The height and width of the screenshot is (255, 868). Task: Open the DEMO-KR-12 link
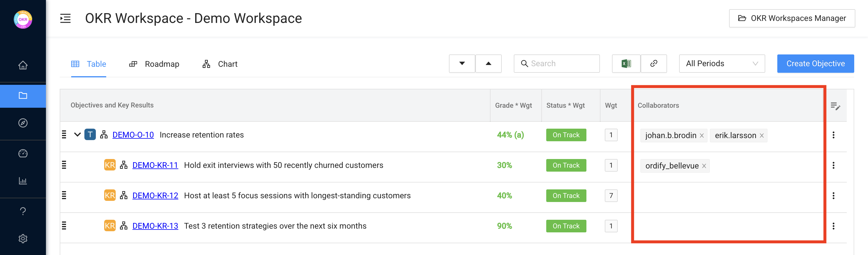coord(155,195)
